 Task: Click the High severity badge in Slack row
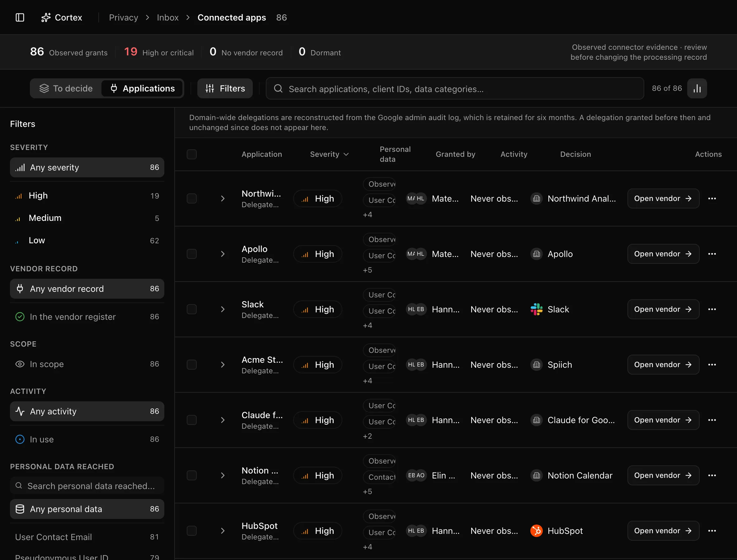pyautogui.click(x=317, y=309)
